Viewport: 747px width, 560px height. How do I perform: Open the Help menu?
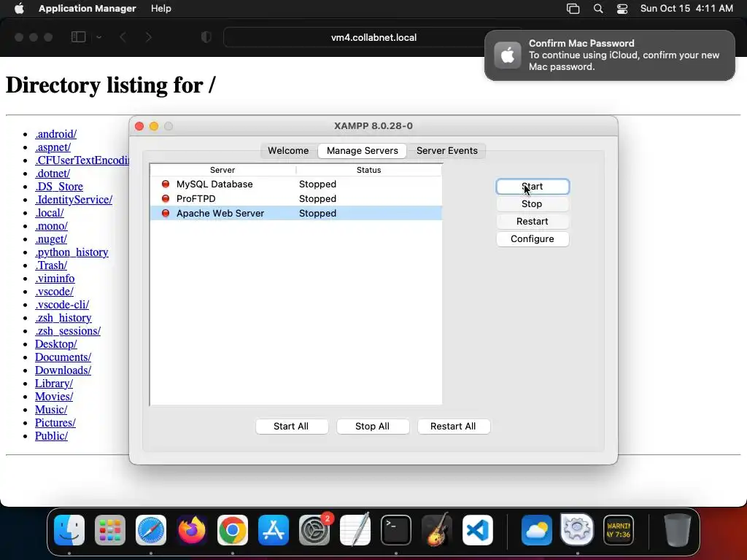click(161, 9)
